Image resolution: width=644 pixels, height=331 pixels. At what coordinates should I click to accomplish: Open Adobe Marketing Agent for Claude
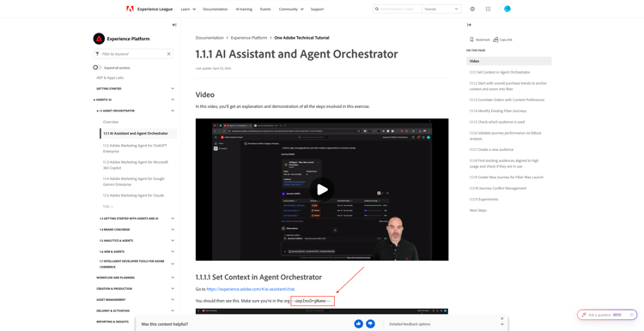133,196
